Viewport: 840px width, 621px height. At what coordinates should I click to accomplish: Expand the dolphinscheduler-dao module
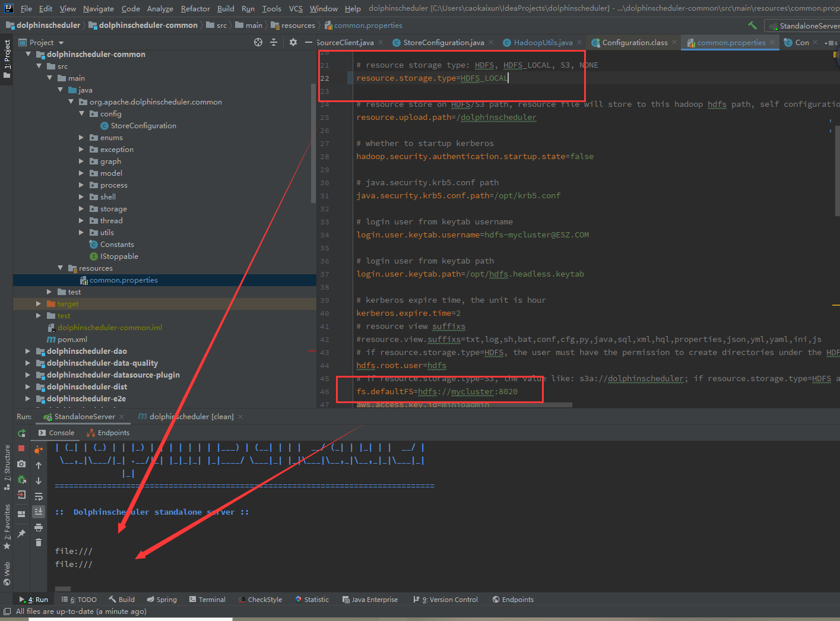pos(28,351)
